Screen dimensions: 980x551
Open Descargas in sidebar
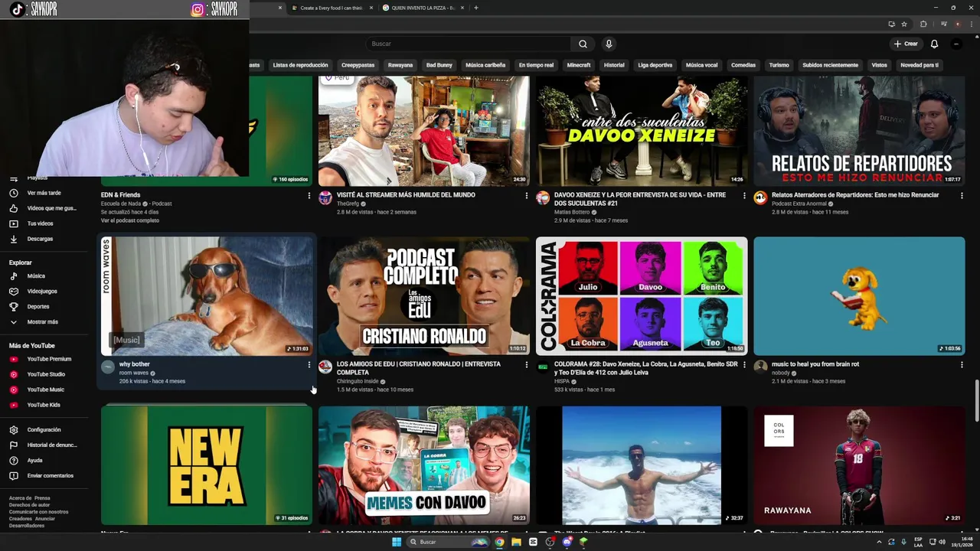40,239
